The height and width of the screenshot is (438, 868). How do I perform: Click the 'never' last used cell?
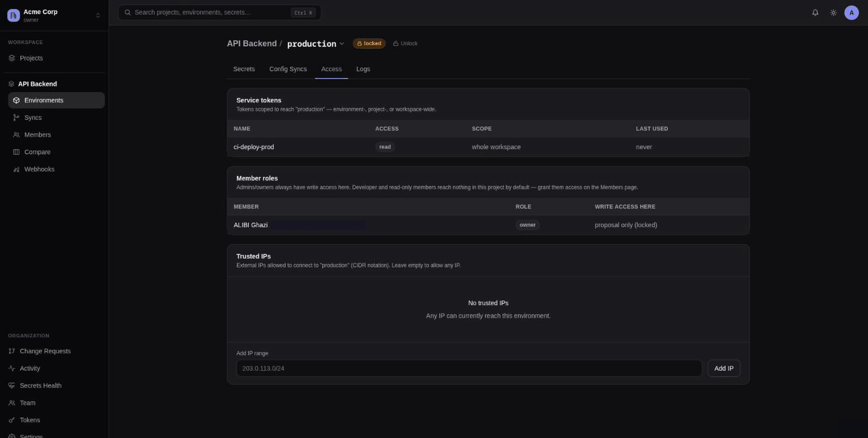(x=644, y=147)
